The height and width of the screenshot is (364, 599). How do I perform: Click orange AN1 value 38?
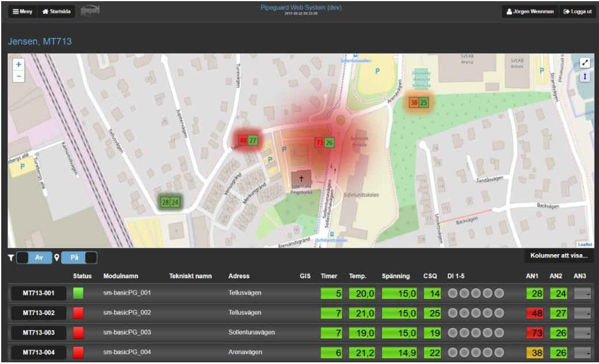click(535, 352)
